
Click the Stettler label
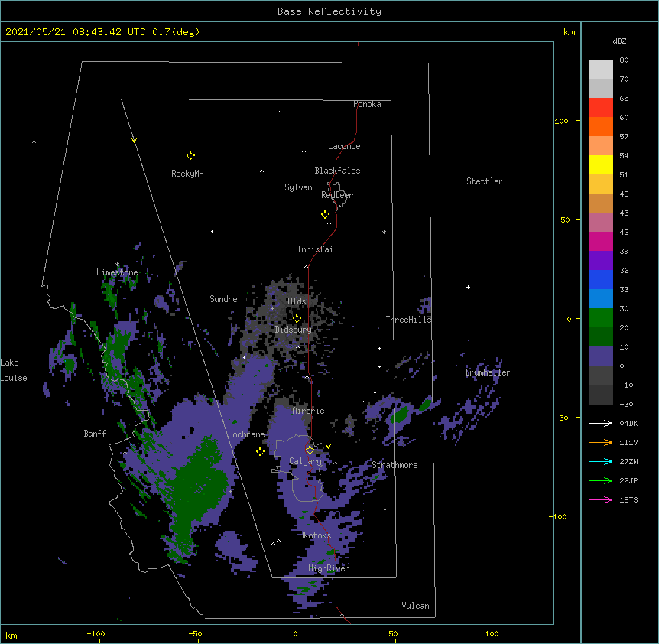click(x=485, y=181)
